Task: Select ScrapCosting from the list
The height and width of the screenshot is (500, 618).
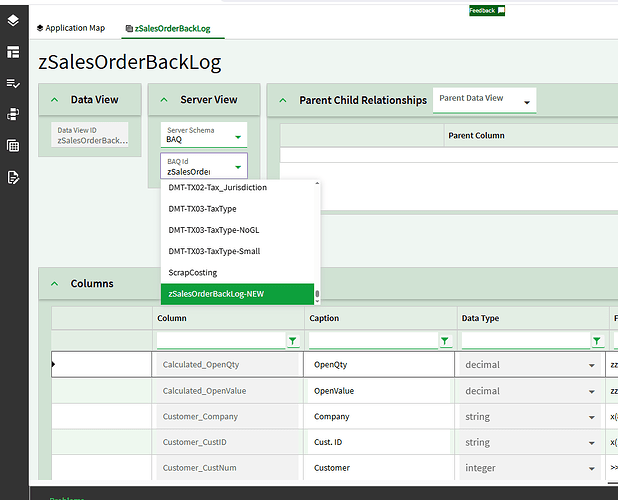Action: click(x=237, y=273)
